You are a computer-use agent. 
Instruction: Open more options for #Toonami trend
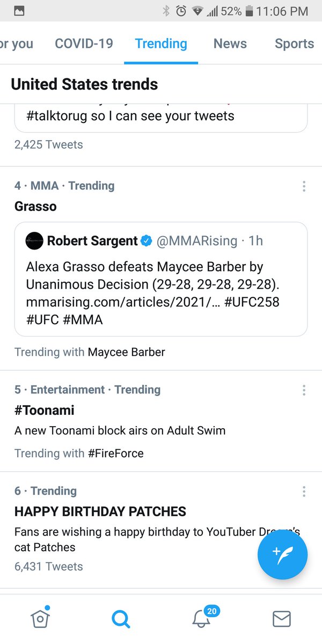(304, 390)
